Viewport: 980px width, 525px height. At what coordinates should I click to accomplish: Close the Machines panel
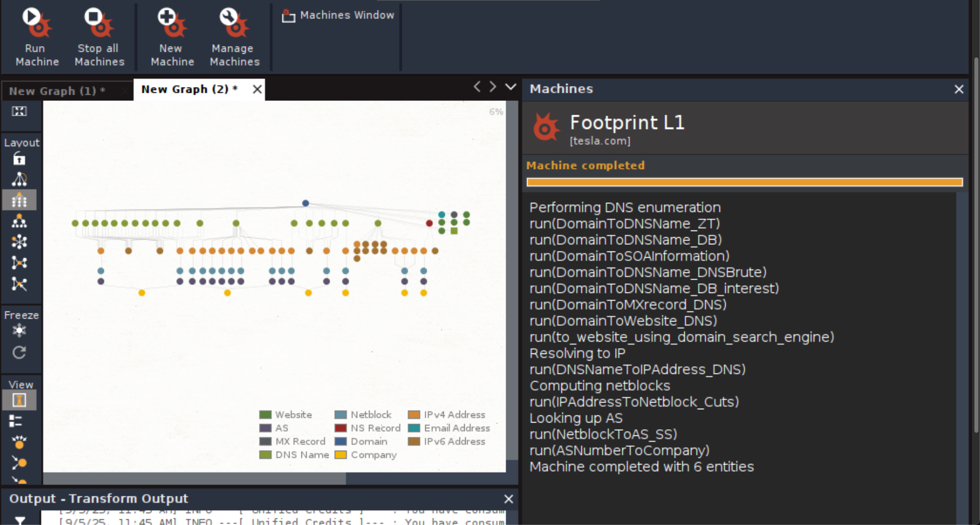[959, 89]
